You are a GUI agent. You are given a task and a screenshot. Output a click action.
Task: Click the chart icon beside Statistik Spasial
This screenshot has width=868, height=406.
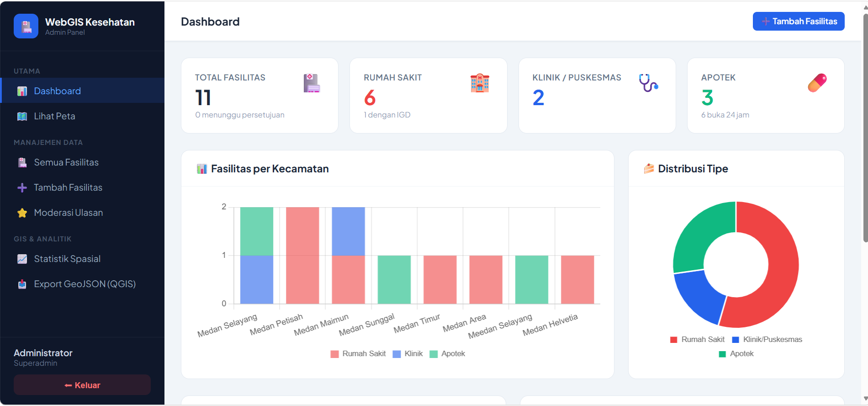tap(22, 259)
